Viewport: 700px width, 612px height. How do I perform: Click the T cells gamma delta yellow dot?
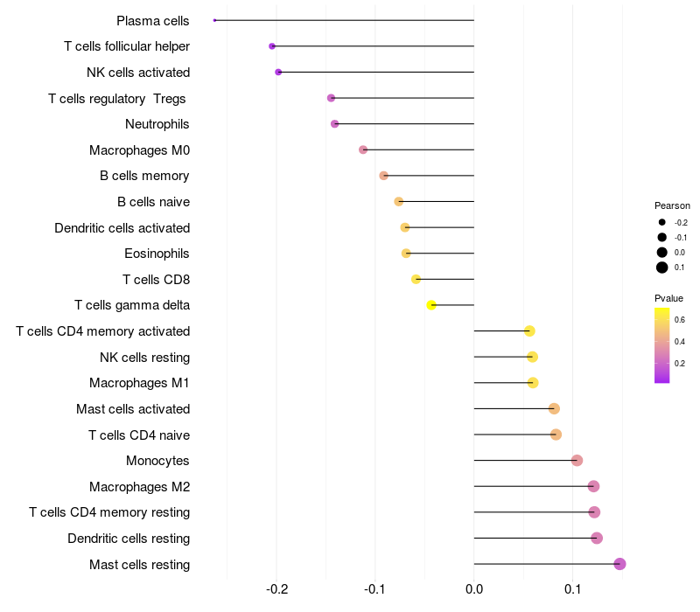pyautogui.click(x=431, y=305)
